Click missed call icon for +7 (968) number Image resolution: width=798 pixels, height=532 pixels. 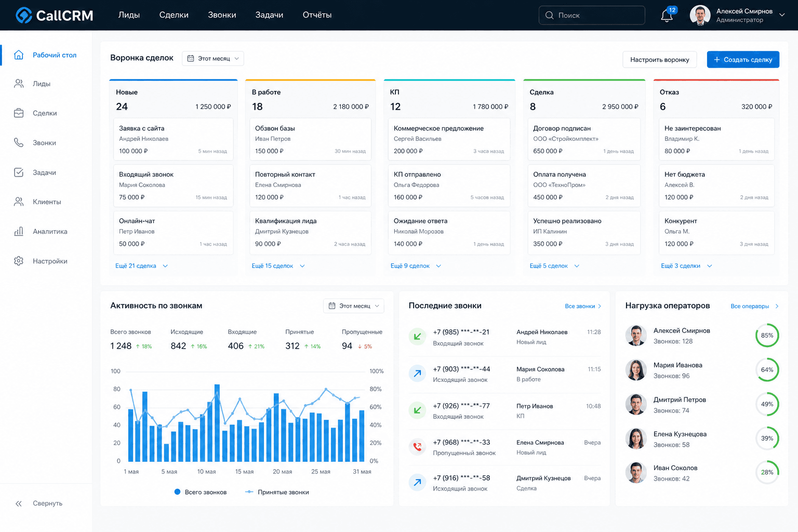point(417,447)
